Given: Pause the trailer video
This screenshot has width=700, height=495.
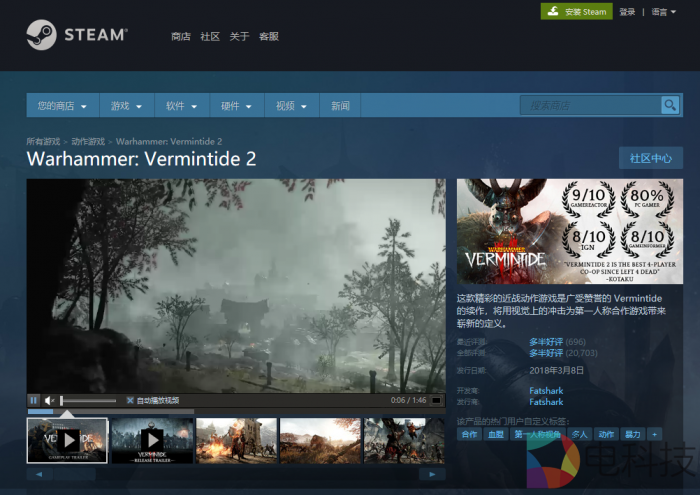Looking at the screenshot, I should (x=34, y=400).
